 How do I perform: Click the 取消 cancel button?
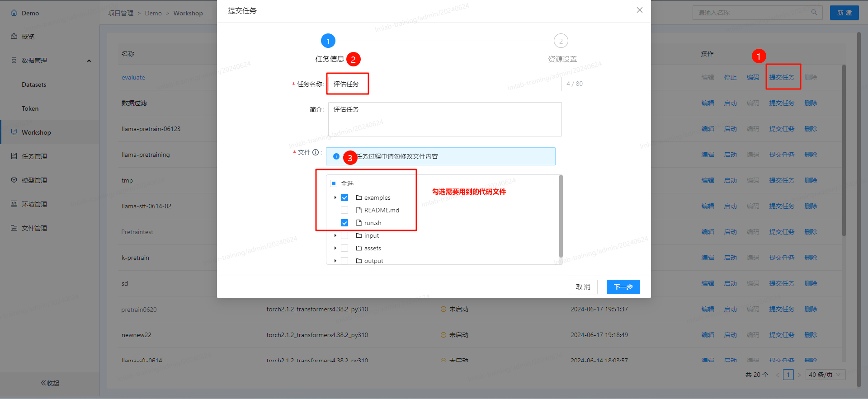coord(583,287)
